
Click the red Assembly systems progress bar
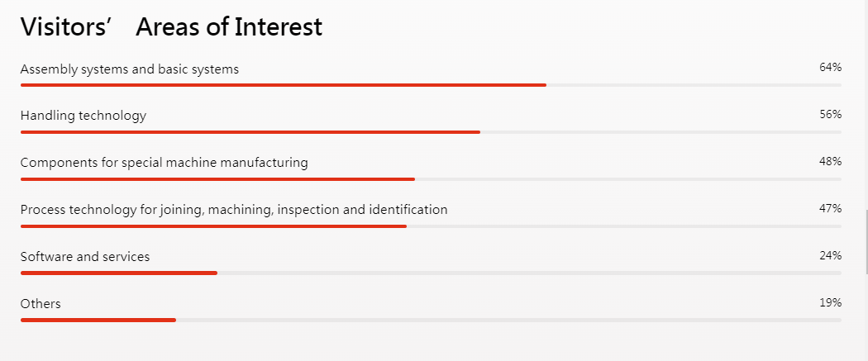284,85
